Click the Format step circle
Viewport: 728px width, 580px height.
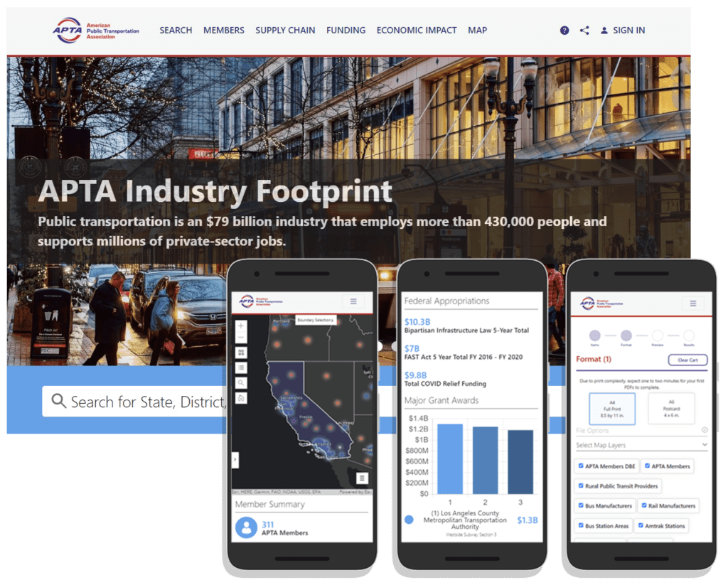pyautogui.click(x=626, y=335)
